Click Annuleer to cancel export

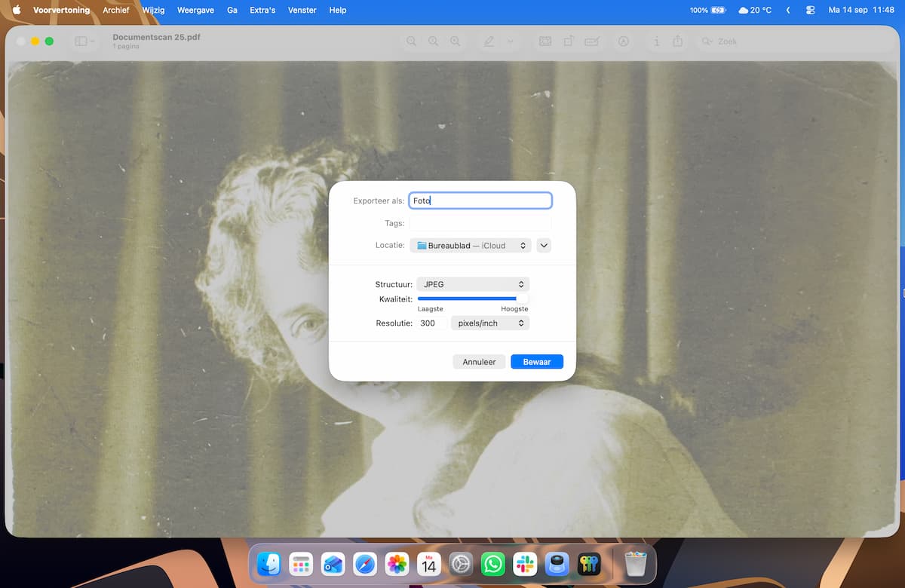(x=480, y=362)
